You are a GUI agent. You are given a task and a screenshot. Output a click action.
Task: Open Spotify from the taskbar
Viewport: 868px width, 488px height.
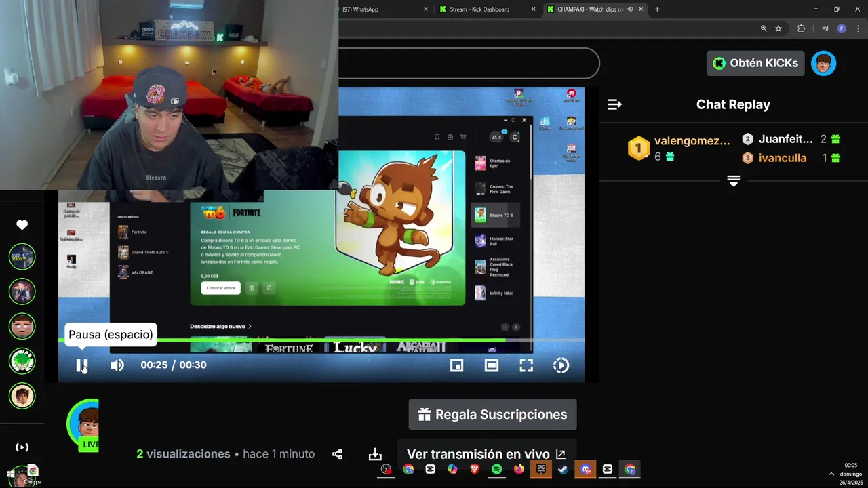click(x=497, y=469)
